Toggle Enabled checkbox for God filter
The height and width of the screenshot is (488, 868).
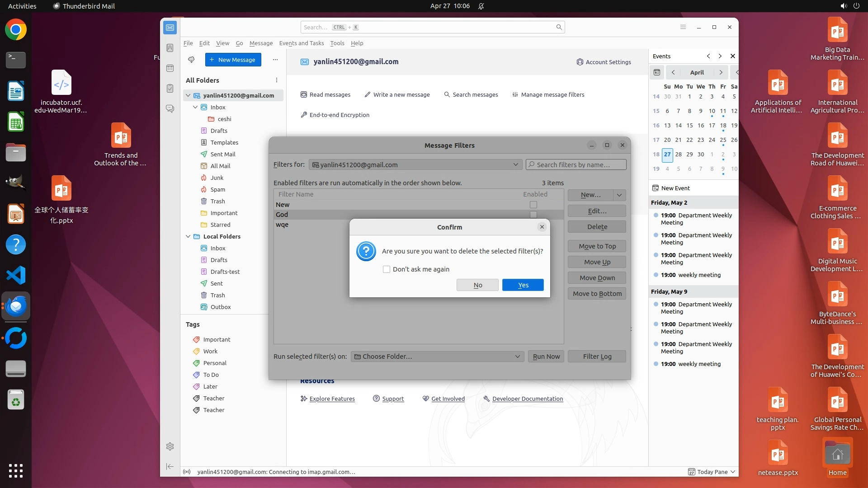point(533,215)
